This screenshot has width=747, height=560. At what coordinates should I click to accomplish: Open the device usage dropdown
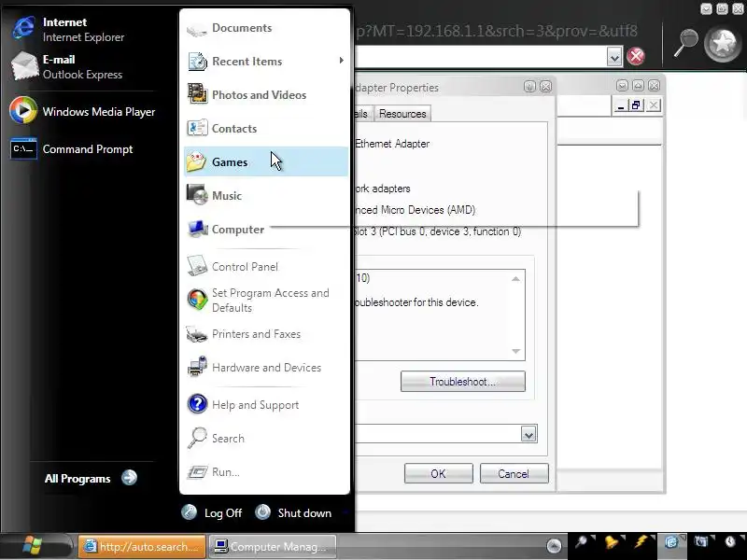[529, 434]
